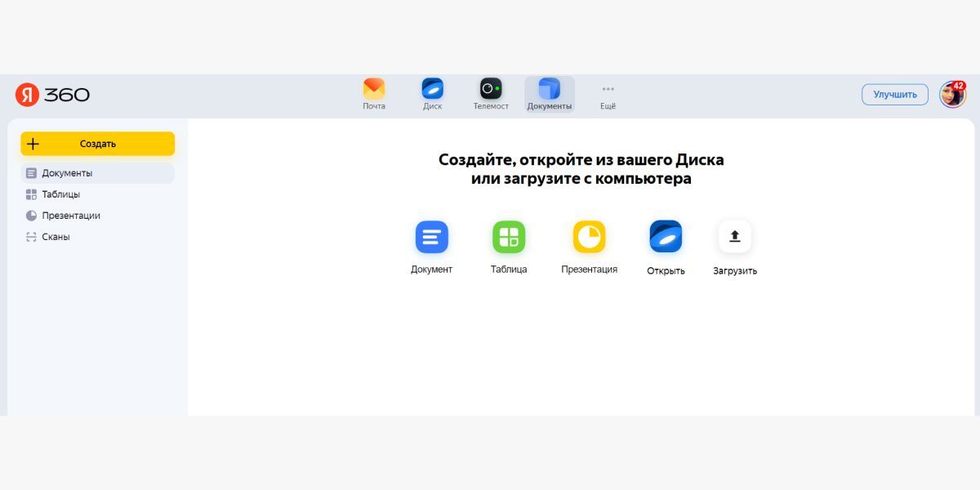
Task: Click Открыть icon to open from Disk
Action: pyautogui.click(x=666, y=237)
